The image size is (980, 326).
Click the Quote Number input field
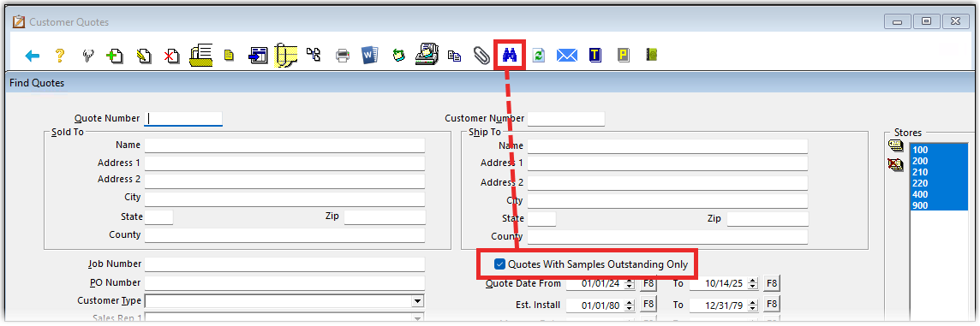(x=183, y=119)
